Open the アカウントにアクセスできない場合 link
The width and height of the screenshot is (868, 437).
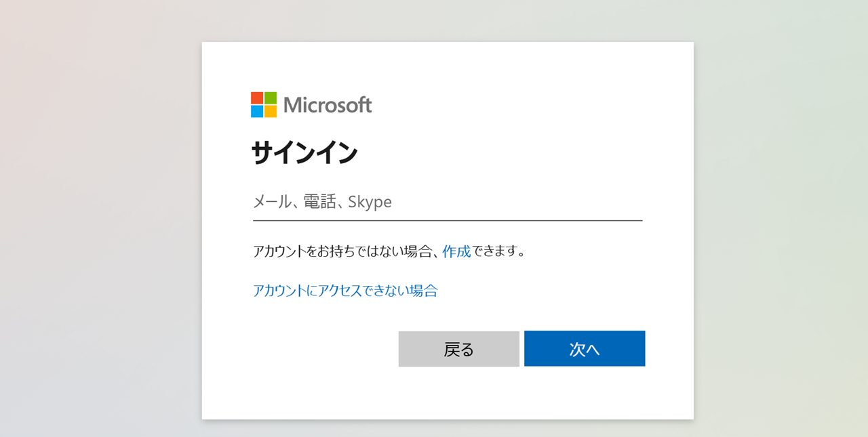[x=344, y=291]
